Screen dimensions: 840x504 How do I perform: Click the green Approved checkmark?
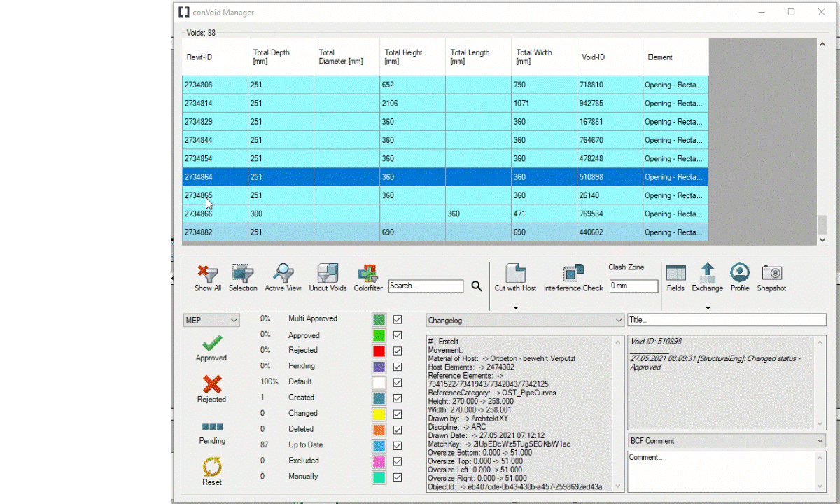212,343
